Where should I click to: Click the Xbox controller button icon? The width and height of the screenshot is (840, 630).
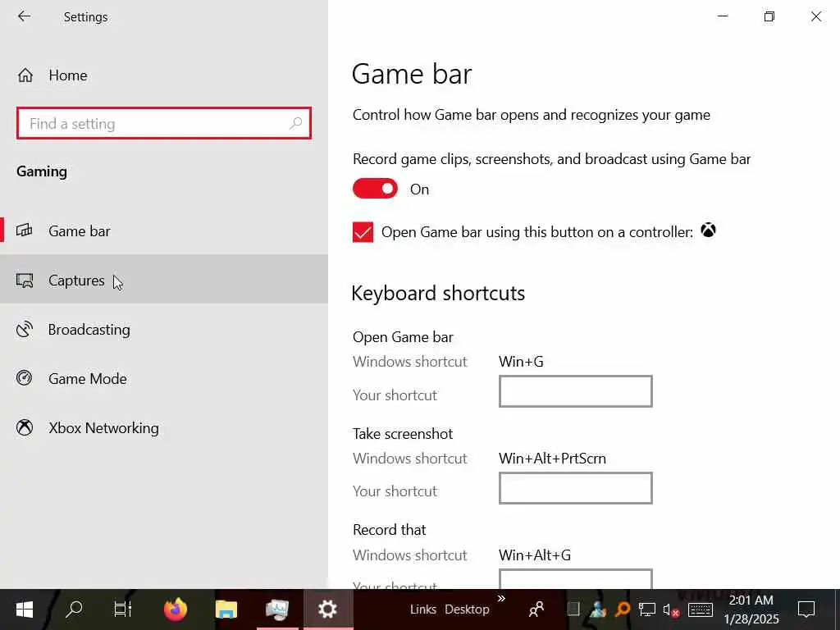(708, 231)
